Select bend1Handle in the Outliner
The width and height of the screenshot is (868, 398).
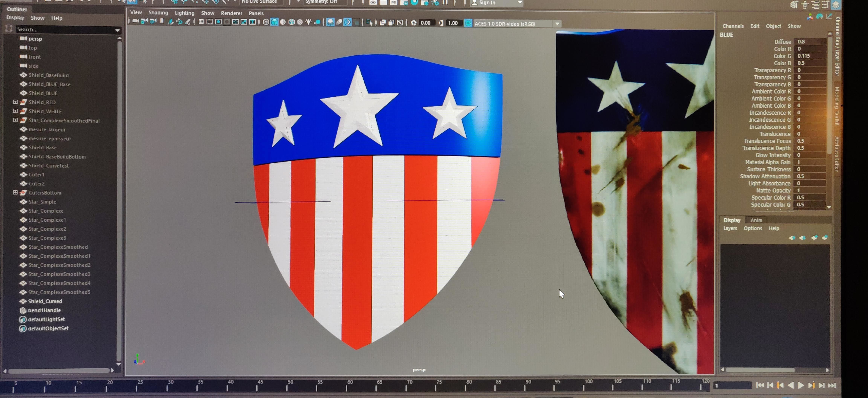point(44,310)
